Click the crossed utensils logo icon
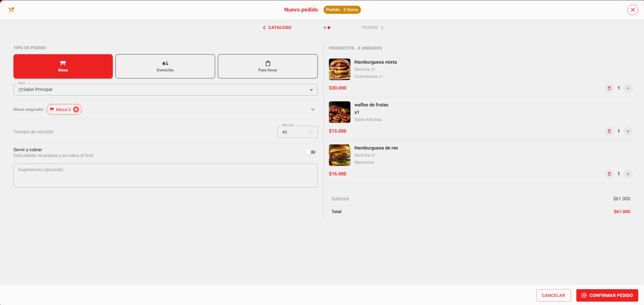 click(x=11, y=10)
